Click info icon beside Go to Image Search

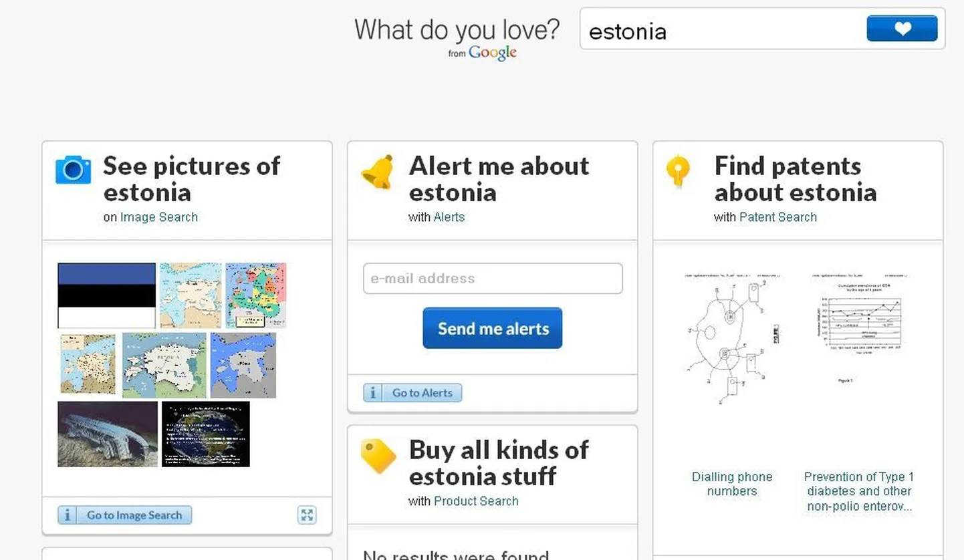click(67, 515)
